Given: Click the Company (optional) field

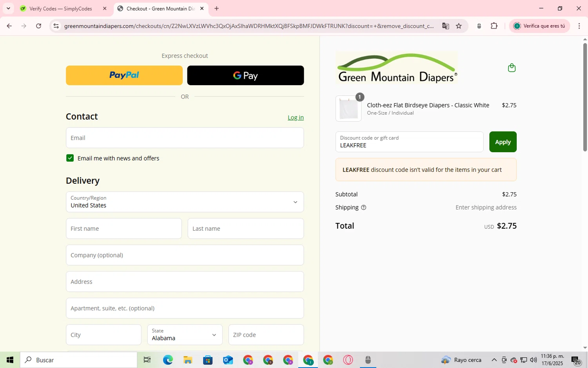Looking at the screenshot, I should point(185,255).
